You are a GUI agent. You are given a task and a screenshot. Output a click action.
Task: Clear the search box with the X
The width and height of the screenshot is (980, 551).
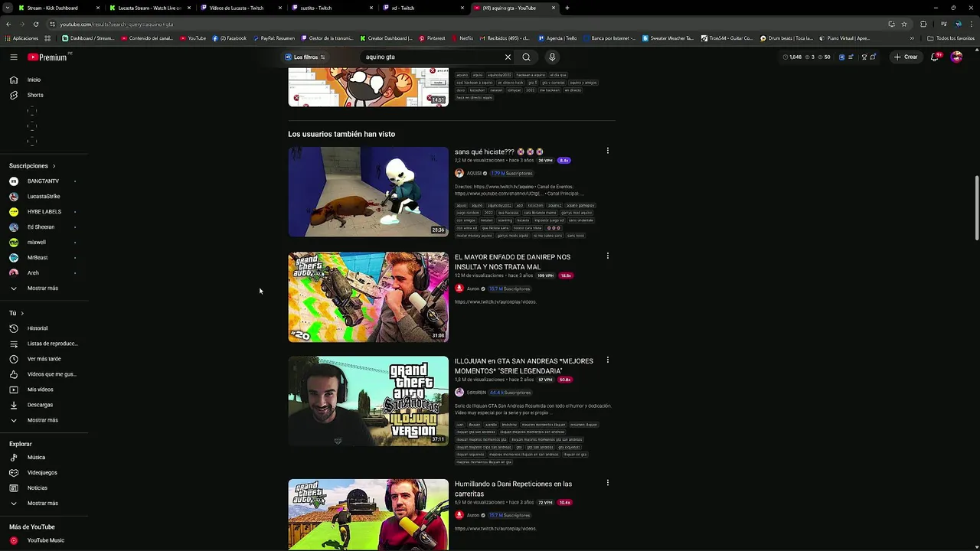[x=508, y=57]
